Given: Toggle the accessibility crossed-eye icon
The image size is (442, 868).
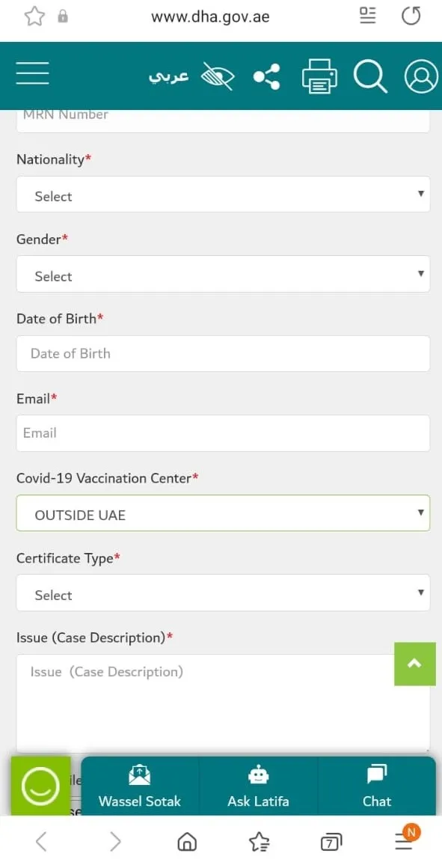Looking at the screenshot, I should [218, 76].
